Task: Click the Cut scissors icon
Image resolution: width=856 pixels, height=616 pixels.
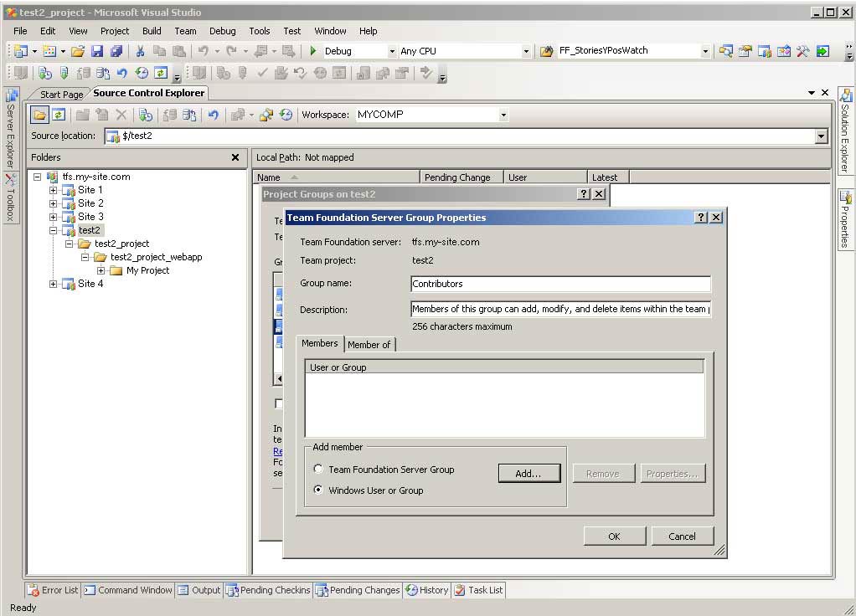Action: point(141,51)
